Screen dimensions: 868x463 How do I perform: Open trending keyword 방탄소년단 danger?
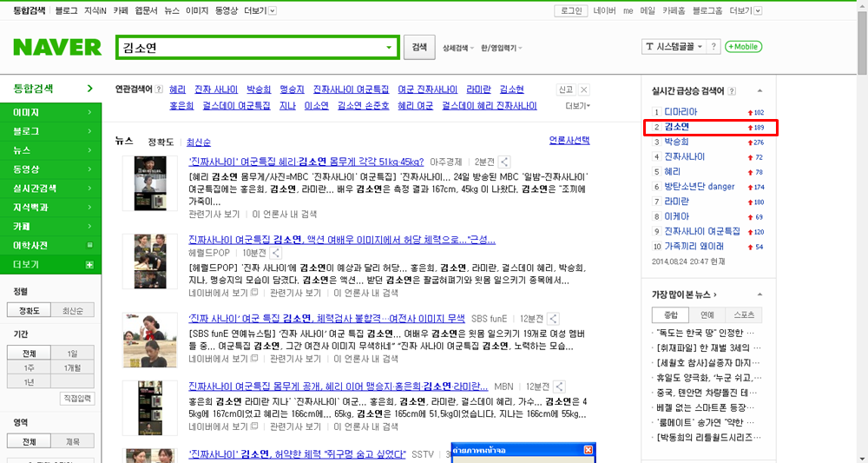coord(700,187)
